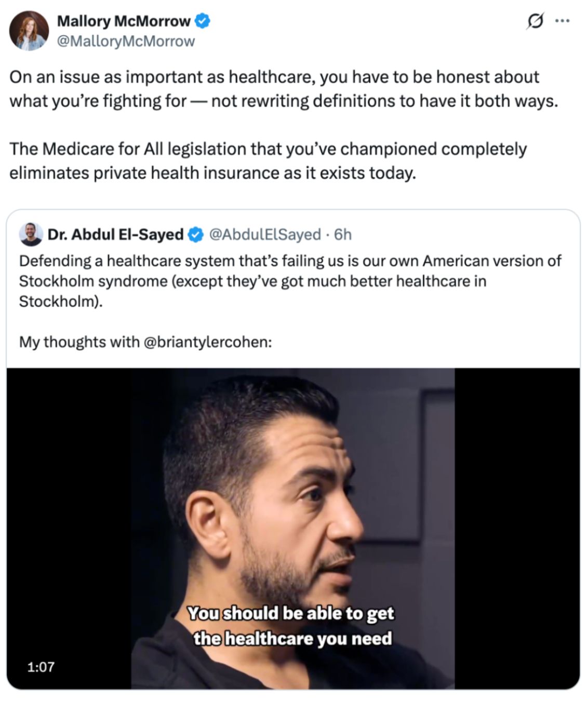Click the name Mallory McMorrow
The image size is (588, 701).
(125, 22)
